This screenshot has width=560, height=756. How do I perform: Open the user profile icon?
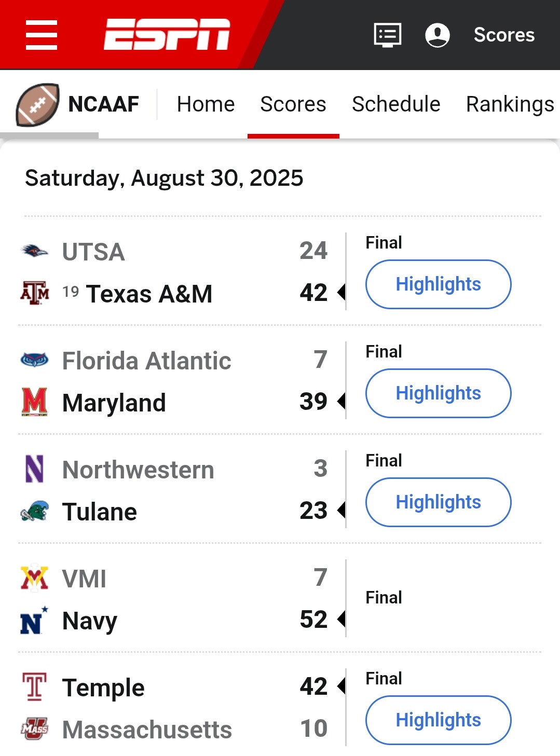click(437, 35)
